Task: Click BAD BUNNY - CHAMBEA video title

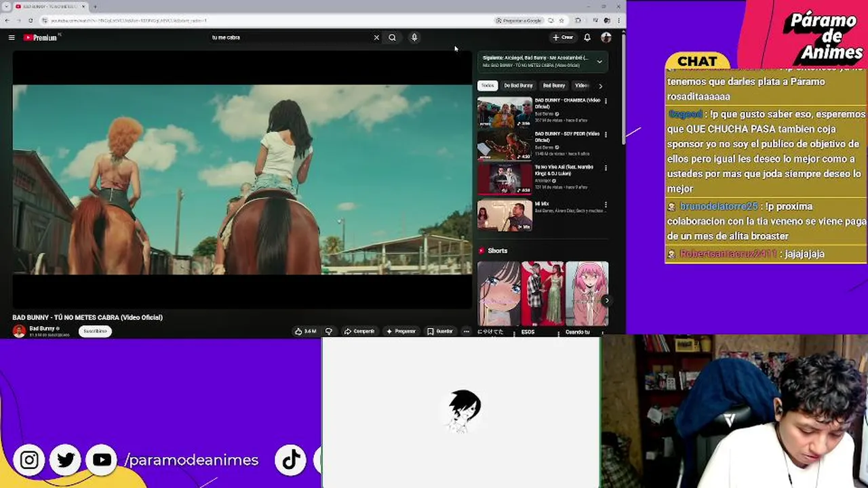Action: pyautogui.click(x=568, y=103)
